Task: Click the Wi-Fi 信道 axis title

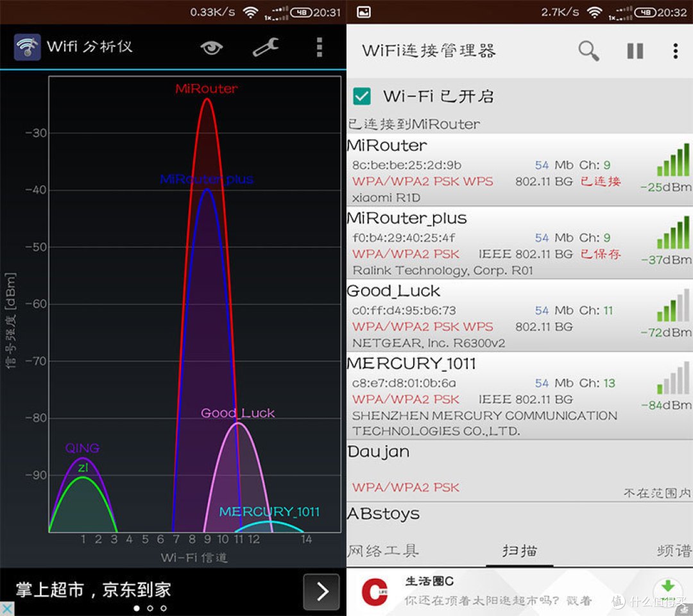Action: 194,558
